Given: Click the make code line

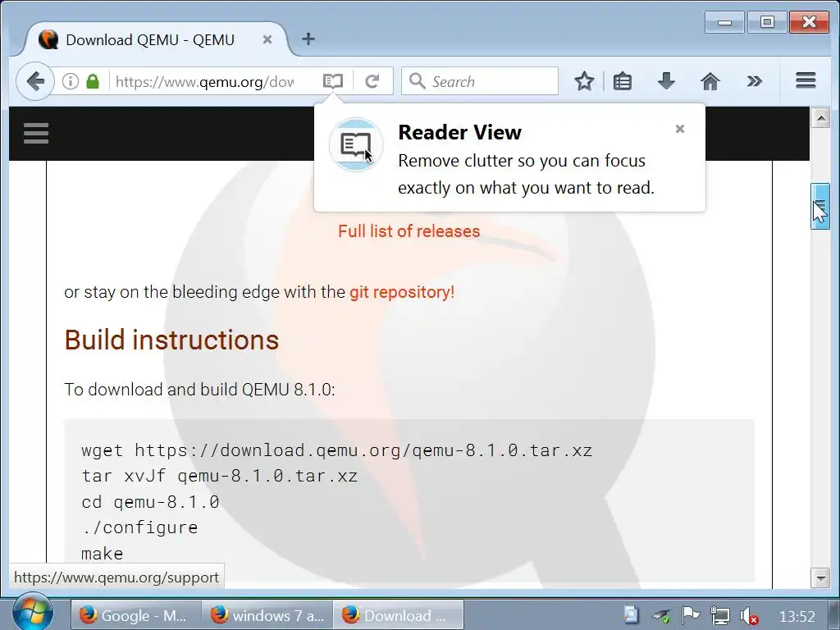Looking at the screenshot, I should [102, 554].
